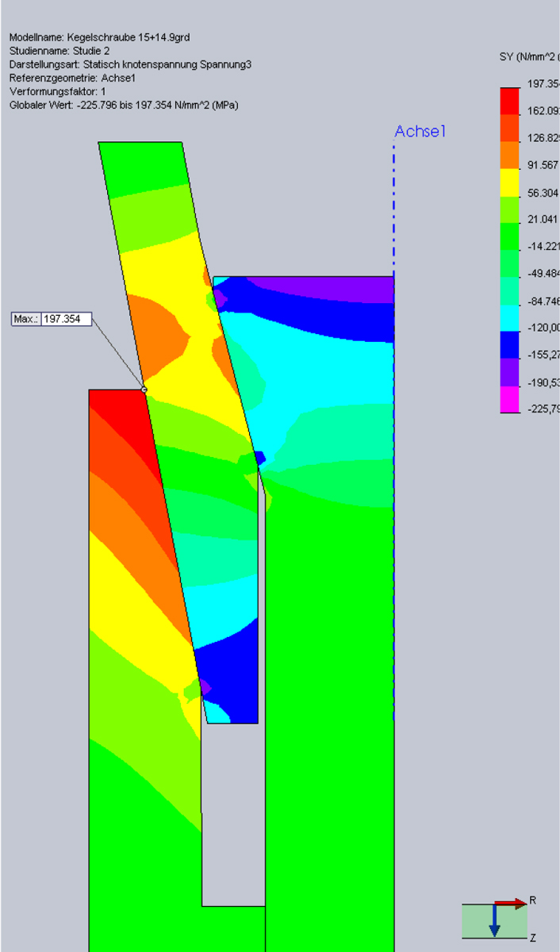560x952 pixels.
Task: Click the SY (N/mm^2) legend title
Action: coord(524,57)
